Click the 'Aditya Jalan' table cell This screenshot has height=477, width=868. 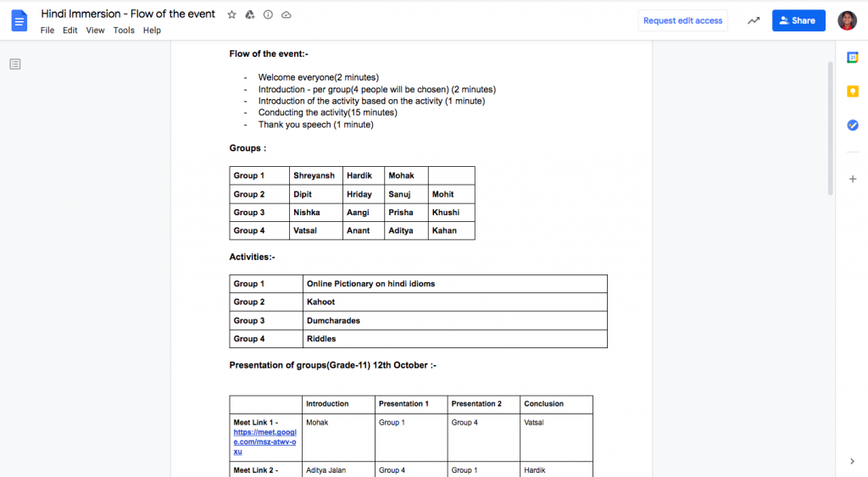tap(338, 469)
